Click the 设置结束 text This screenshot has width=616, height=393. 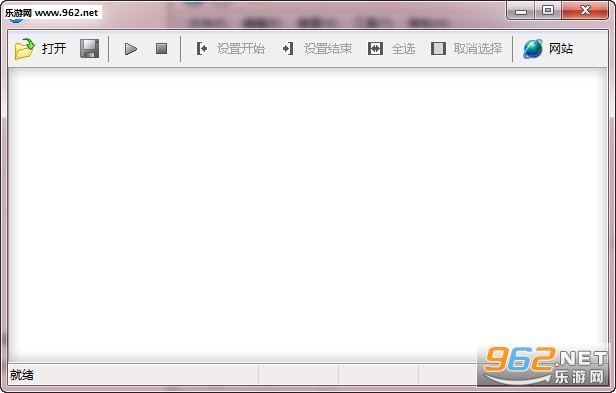328,49
